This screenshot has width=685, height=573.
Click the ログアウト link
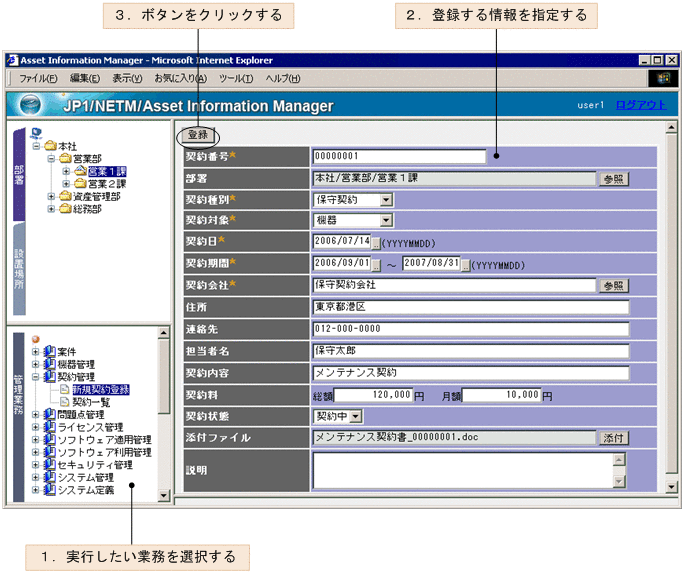pyautogui.click(x=640, y=105)
